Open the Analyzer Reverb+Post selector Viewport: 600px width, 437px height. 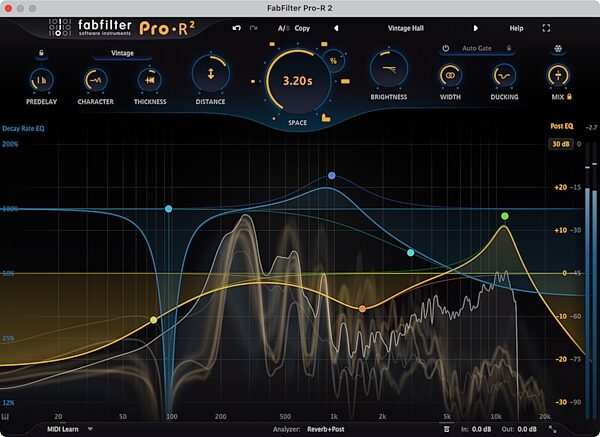326,429
